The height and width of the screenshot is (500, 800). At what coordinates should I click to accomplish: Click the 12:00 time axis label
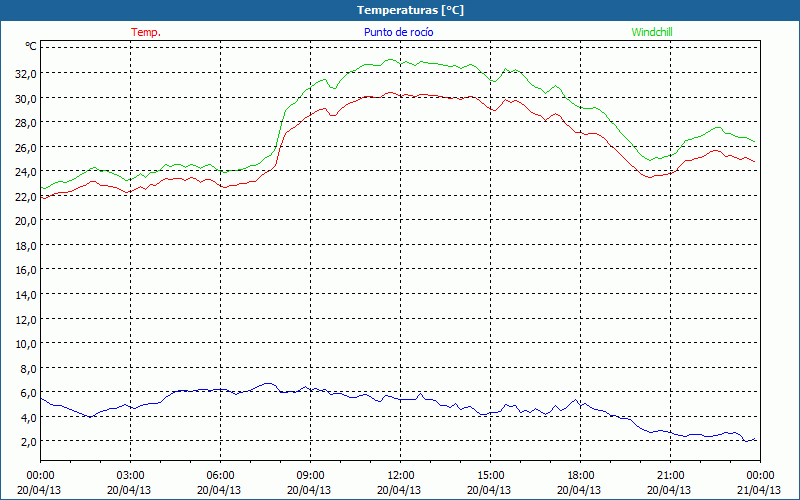coord(401,476)
